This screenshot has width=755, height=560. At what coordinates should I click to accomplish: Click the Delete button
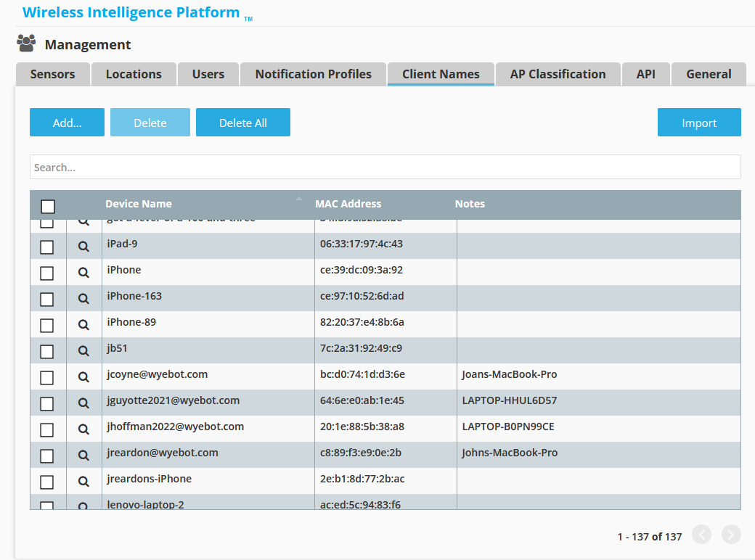(150, 122)
